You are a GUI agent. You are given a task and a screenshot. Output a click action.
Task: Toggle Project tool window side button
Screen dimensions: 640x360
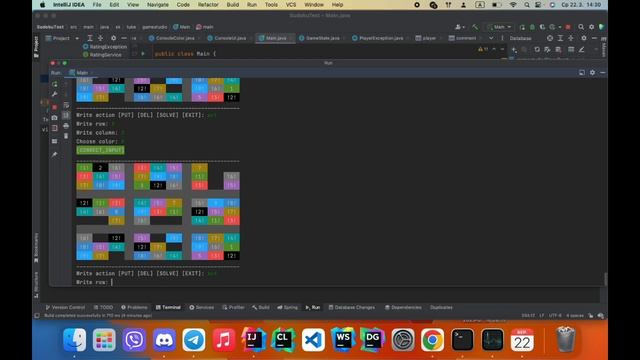coord(36,46)
